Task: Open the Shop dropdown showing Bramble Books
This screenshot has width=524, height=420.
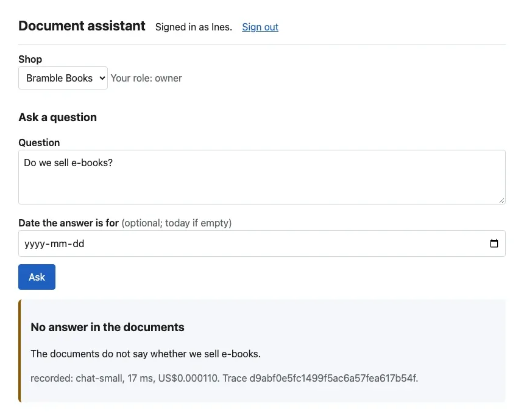Action: pos(63,78)
